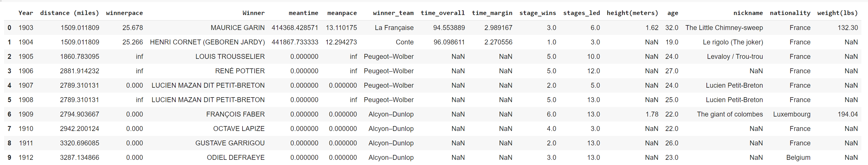Click the MAURICE GARIN winner cell
868x165 pixels.
pos(238,28)
